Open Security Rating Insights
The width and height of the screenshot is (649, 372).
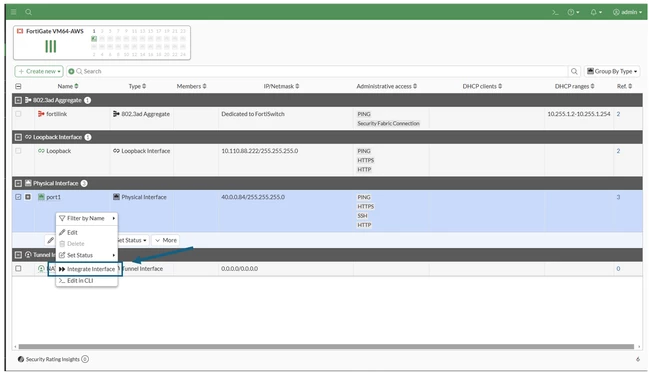click(x=52, y=359)
